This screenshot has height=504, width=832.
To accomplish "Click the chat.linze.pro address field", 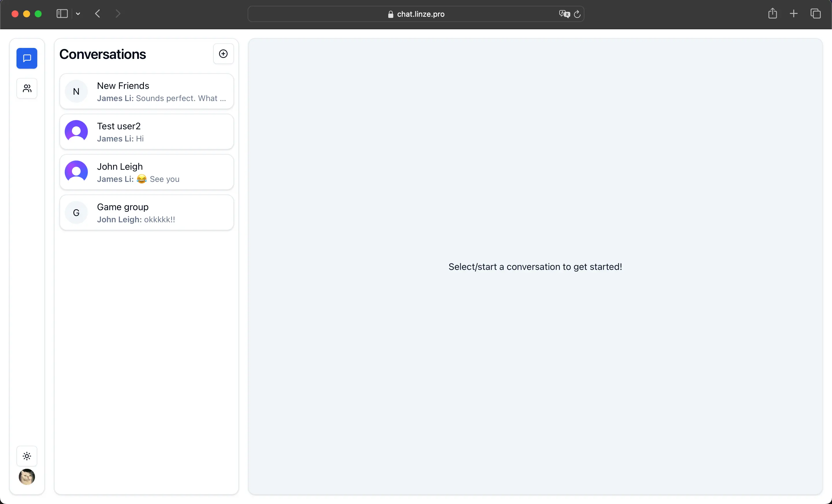I will tap(416, 14).
